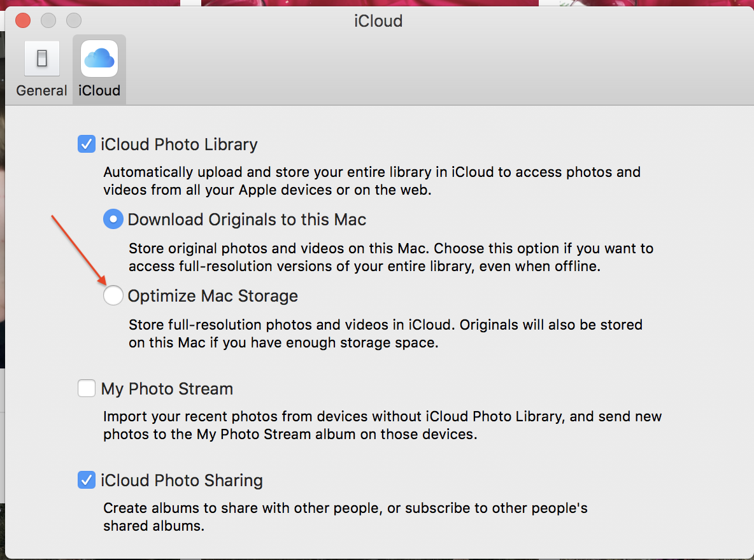Click the My Photo Stream label
Screen dimensions: 754x560
(167, 389)
